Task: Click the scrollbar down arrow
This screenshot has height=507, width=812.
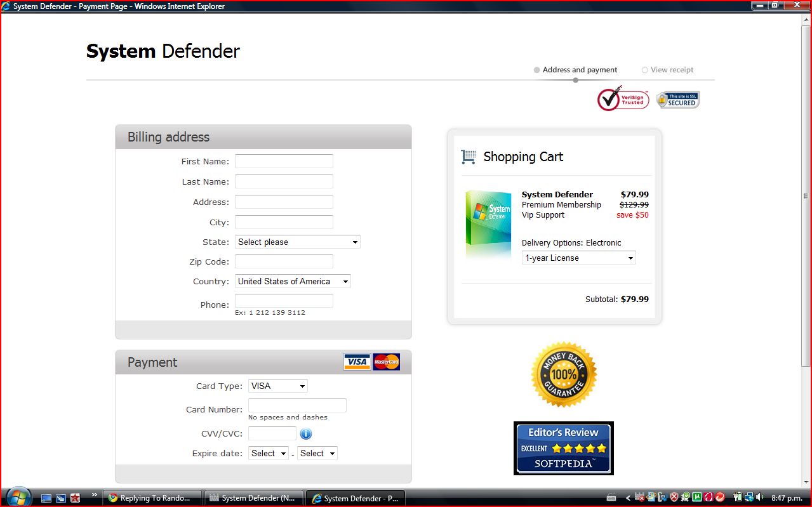Action: click(x=806, y=484)
